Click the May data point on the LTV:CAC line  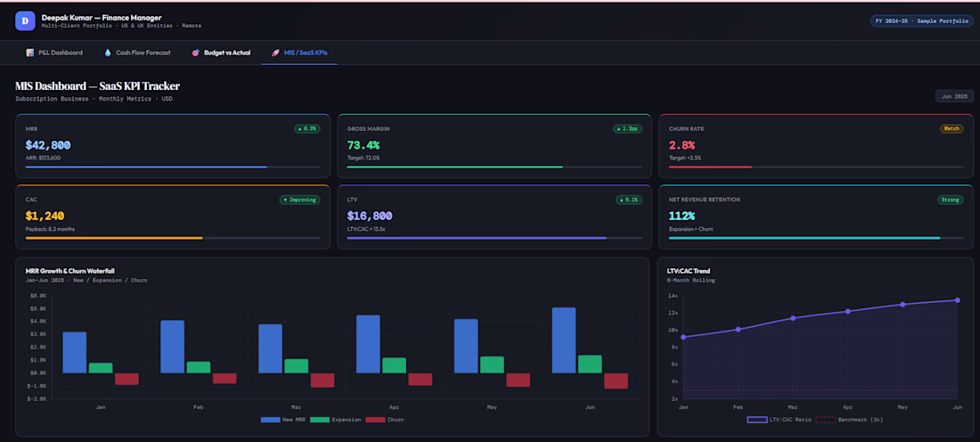[x=902, y=305]
